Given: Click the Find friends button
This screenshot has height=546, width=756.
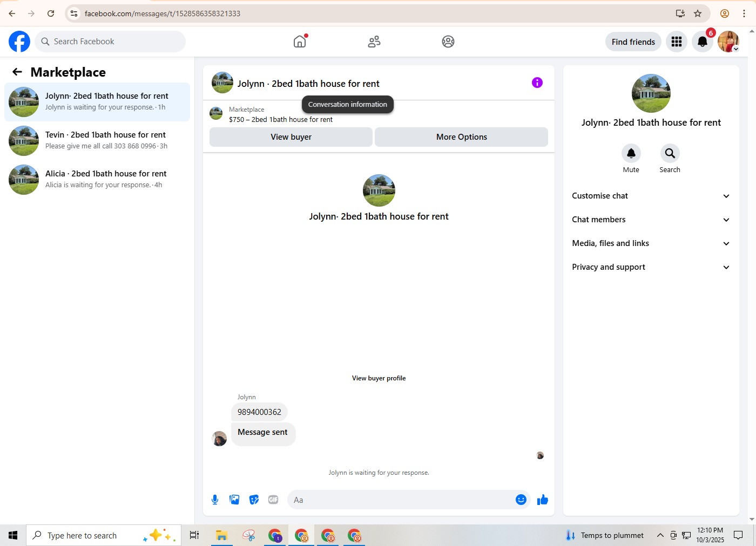Looking at the screenshot, I should 633,42.
